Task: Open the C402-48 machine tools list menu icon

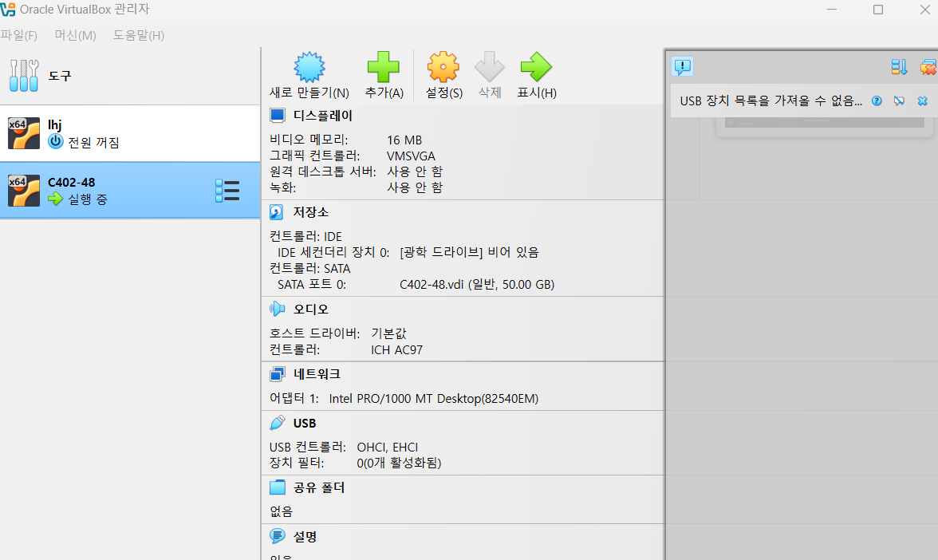Action: coord(227,190)
